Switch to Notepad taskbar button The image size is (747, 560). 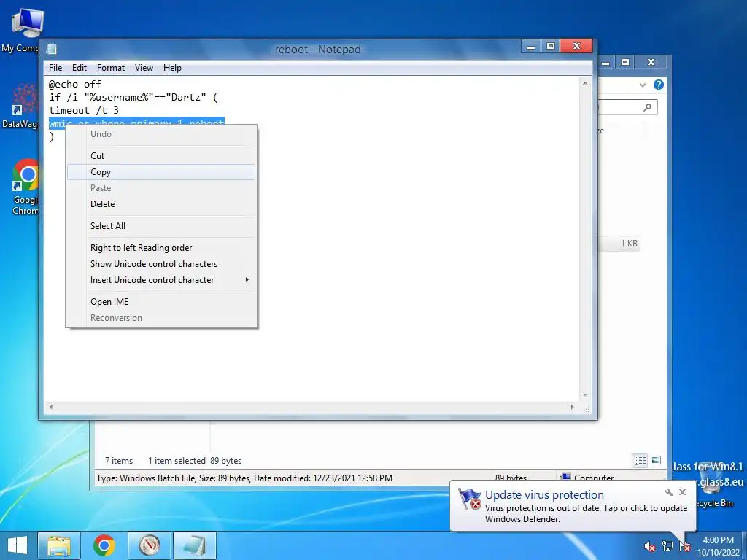pos(194,545)
